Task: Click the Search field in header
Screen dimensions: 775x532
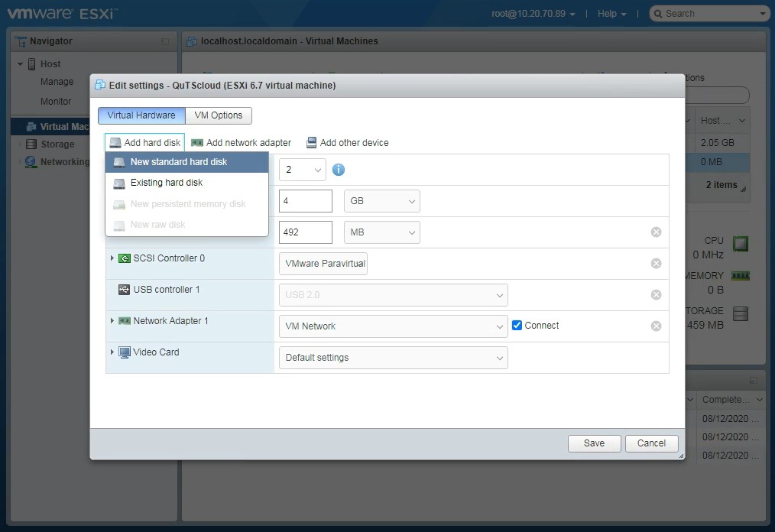Action: [x=709, y=14]
